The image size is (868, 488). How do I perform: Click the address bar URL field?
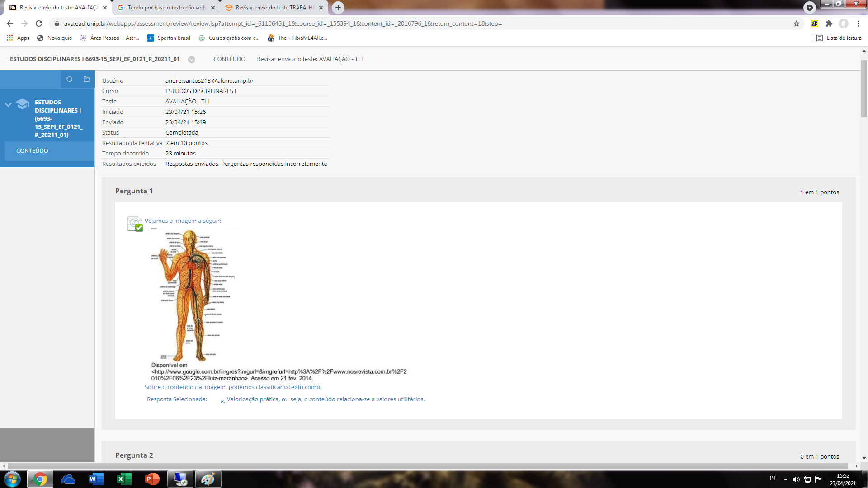tap(283, 23)
